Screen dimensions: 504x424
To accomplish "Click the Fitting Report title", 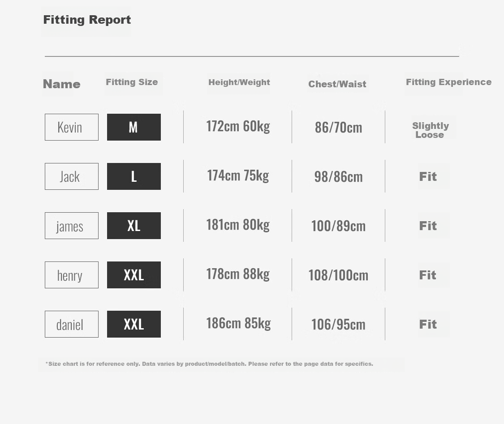I will [x=87, y=20].
